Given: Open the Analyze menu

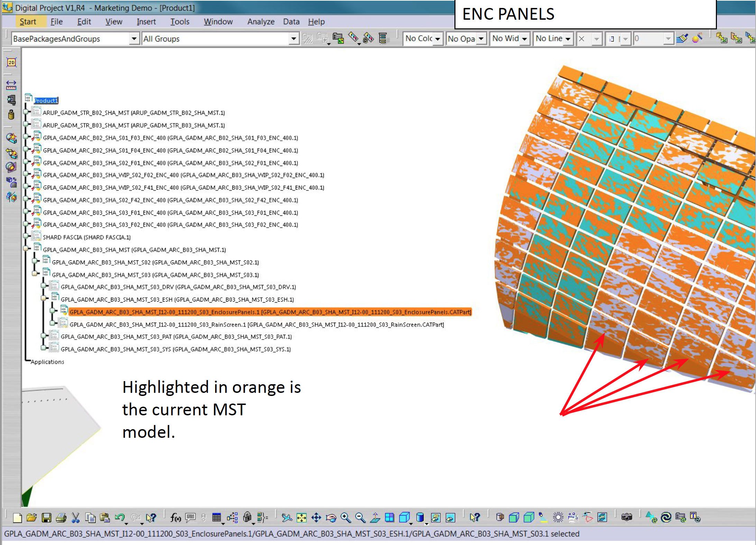Looking at the screenshot, I should [260, 22].
